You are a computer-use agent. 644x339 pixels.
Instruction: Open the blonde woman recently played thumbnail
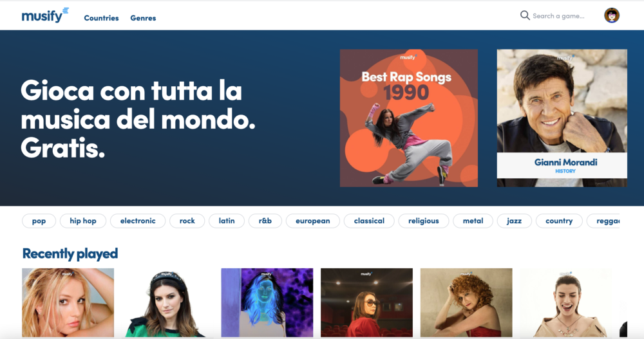(68, 303)
